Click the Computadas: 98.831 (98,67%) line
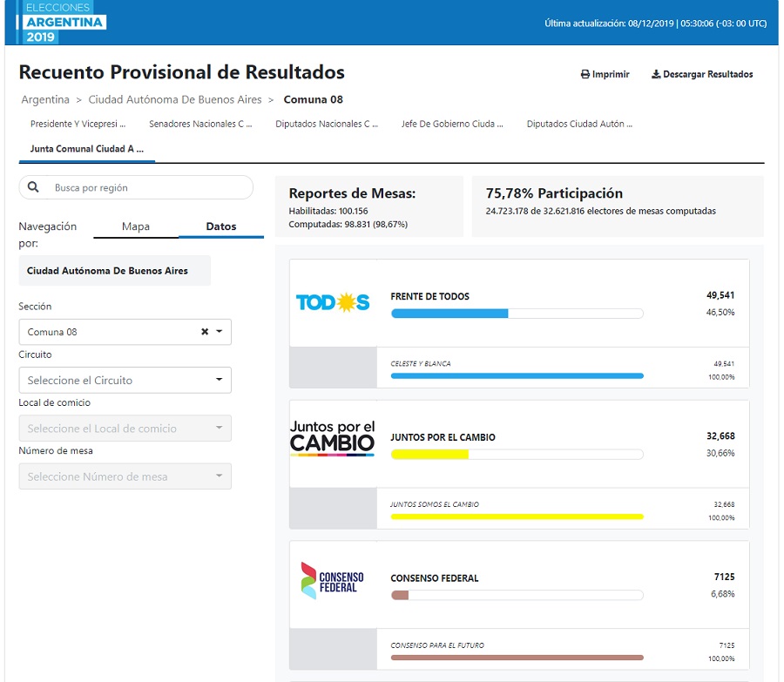 point(348,224)
